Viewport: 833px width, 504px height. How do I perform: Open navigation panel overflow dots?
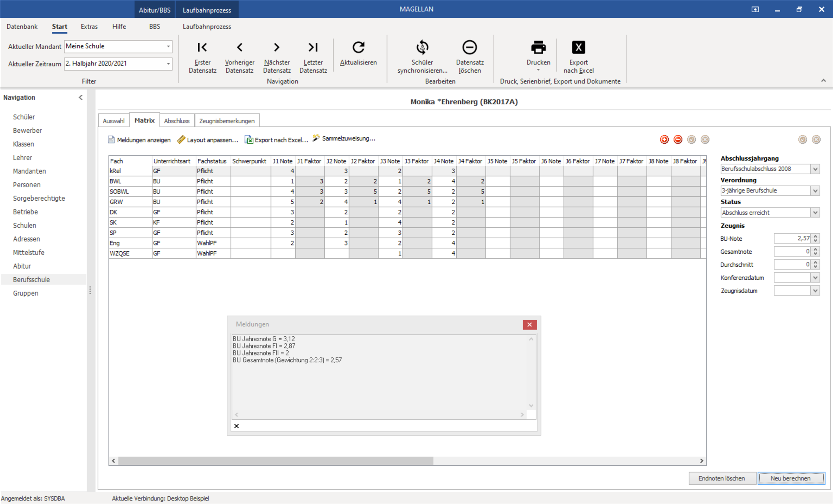90,290
